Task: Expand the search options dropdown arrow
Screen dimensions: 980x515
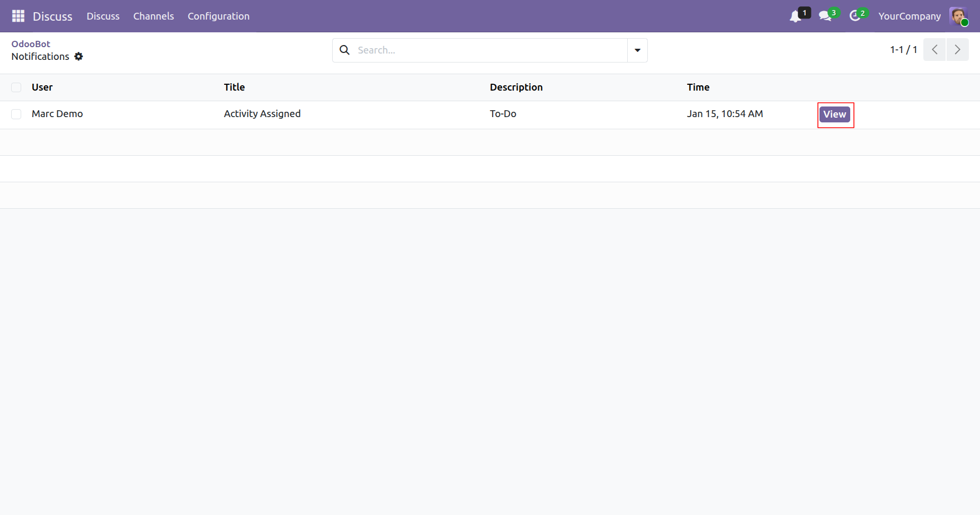Action: [637, 50]
